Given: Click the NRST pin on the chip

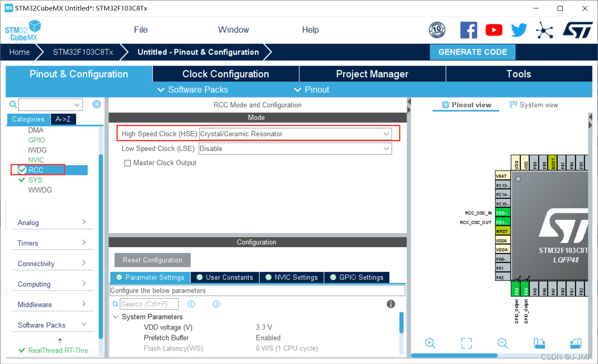Looking at the screenshot, I should tap(503, 231).
